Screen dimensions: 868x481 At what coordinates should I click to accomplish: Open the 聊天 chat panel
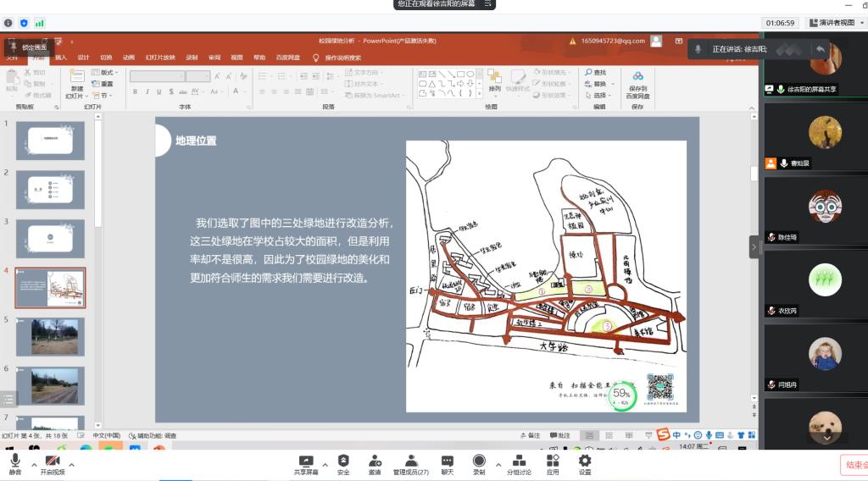point(447,461)
